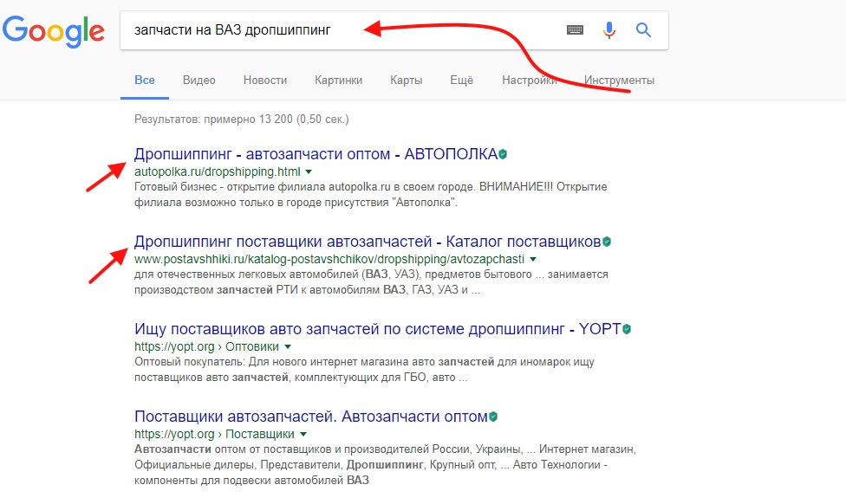Viewport: 846px width, 504px height.
Task: Click results count text 'примерно 13 200'
Action: tap(248, 120)
